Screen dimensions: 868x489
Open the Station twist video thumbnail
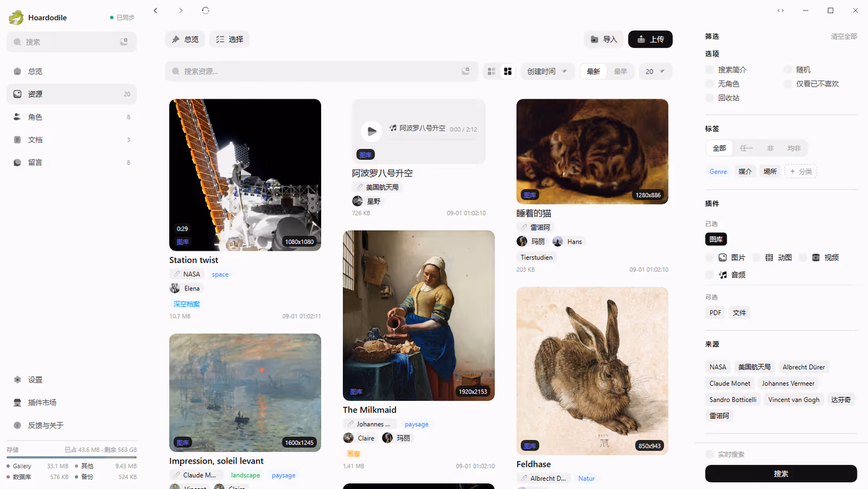pyautogui.click(x=245, y=175)
